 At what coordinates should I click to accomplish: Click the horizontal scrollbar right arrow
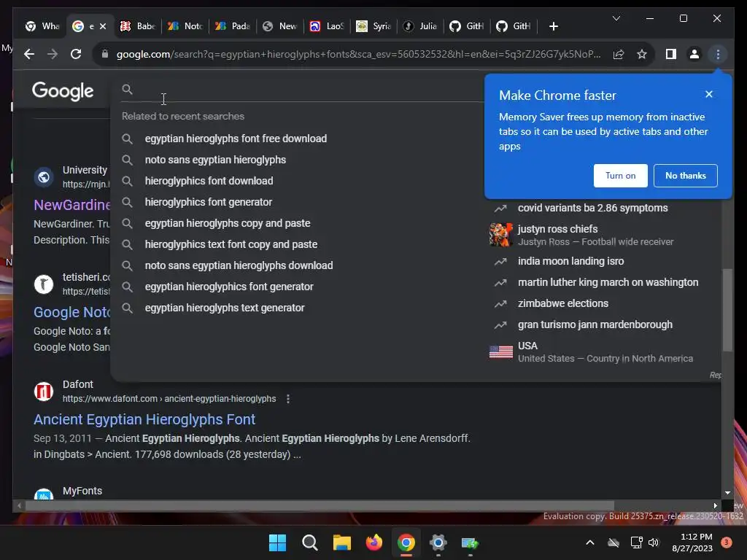click(715, 506)
